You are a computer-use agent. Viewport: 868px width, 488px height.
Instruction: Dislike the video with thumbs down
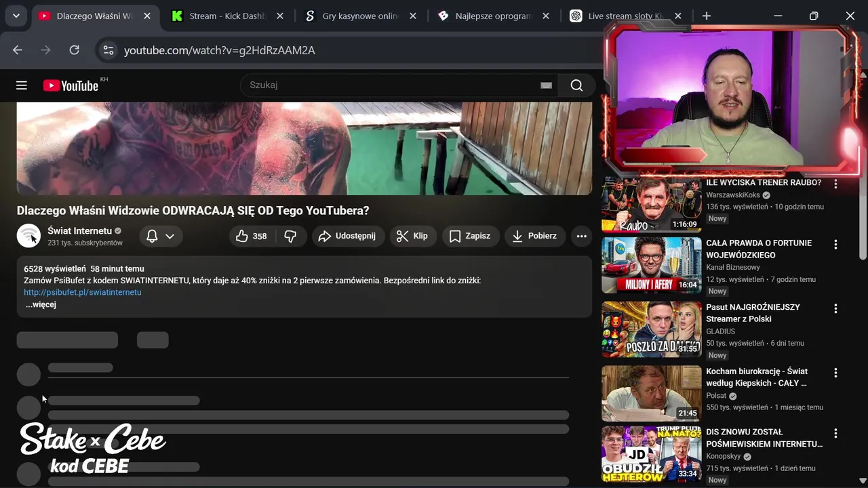coord(290,236)
